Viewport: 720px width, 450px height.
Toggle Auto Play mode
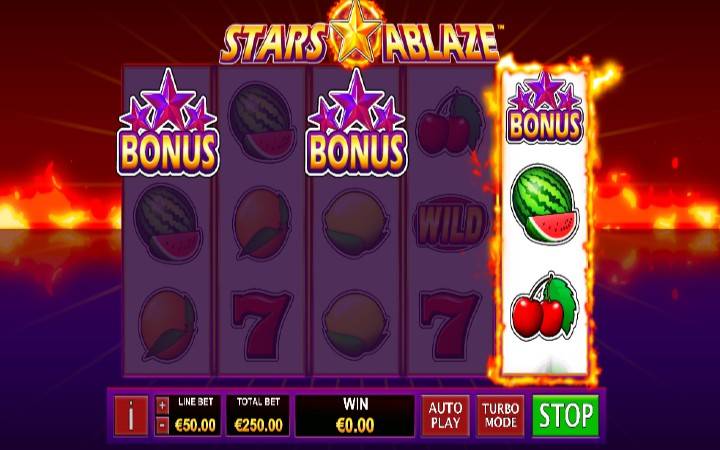pyautogui.click(x=445, y=416)
